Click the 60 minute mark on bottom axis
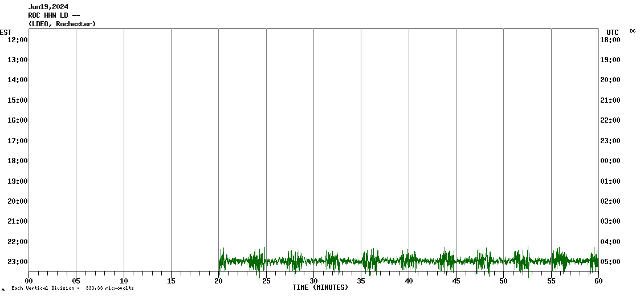This screenshot has width=644, height=296. pyautogui.click(x=598, y=281)
